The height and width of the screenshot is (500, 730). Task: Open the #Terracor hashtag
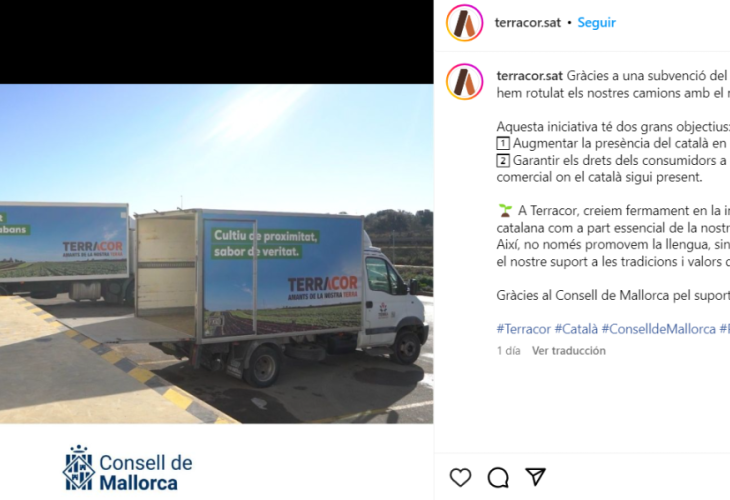[x=524, y=329]
